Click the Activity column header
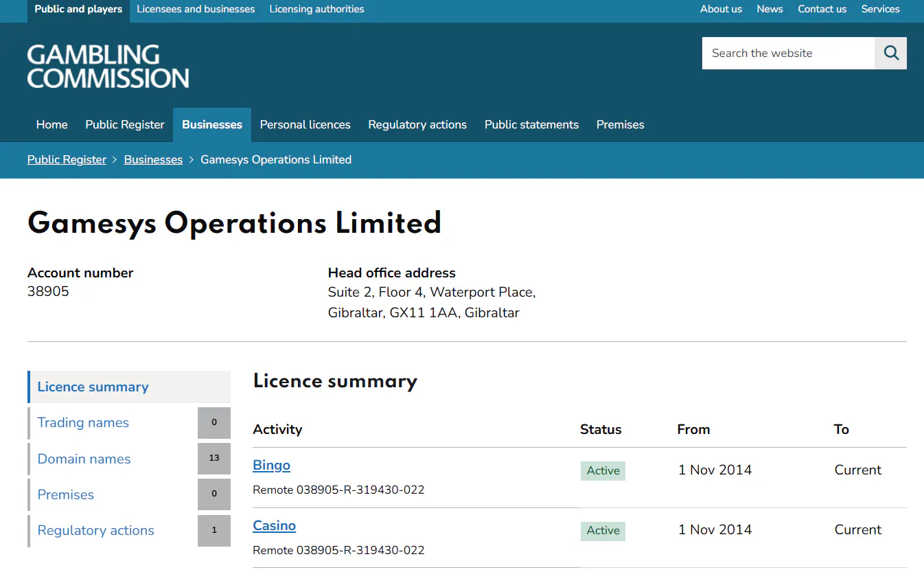Screen dimensions: 924x572 (x=277, y=429)
